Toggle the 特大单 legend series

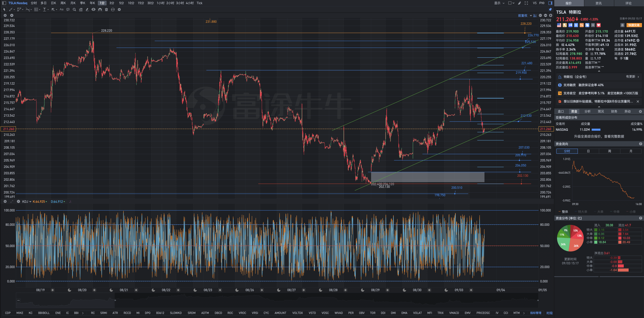pyautogui.click(x=581, y=212)
